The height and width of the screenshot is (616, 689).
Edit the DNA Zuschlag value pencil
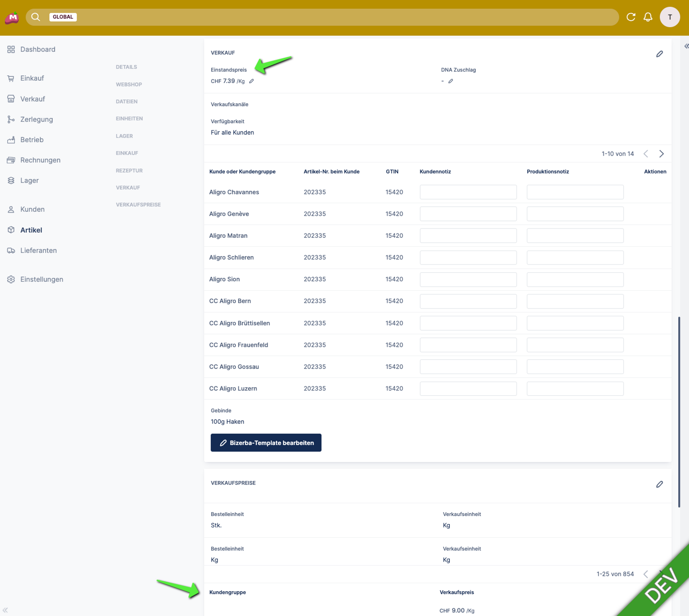pyautogui.click(x=451, y=81)
